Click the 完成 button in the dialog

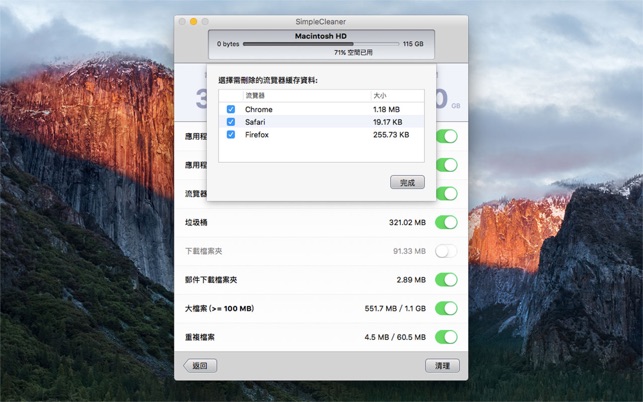(407, 182)
